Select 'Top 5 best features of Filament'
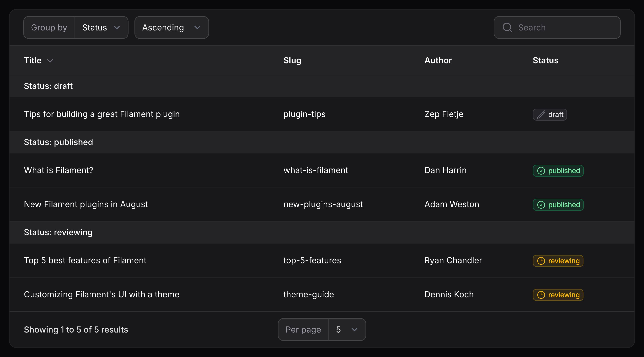The width and height of the screenshot is (644, 357). (85, 260)
